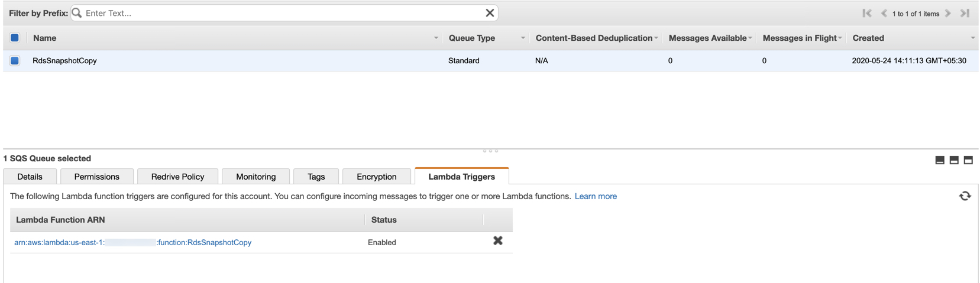
Task: Deselect the RdsSnapshotCopy queue checkbox
Action: pyautogui.click(x=15, y=60)
